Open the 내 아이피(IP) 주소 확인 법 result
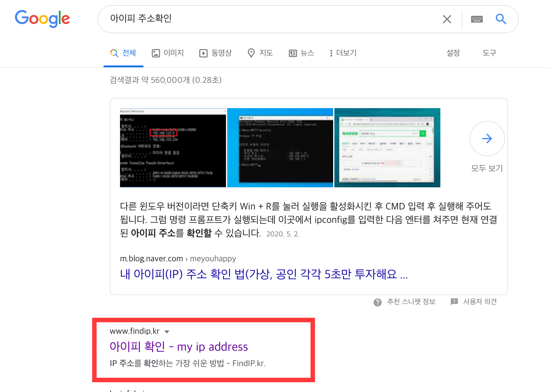Image resolution: width=550 pixels, height=392 pixels. pos(264,274)
